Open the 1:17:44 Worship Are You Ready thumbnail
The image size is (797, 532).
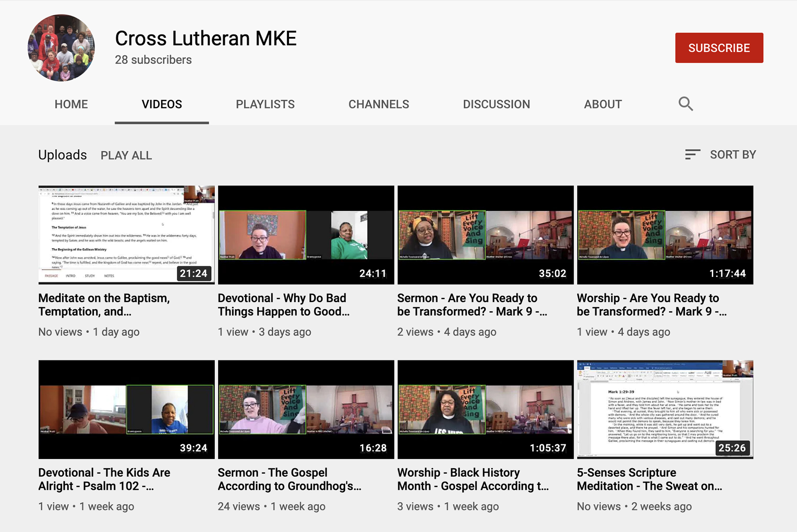pyautogui.click(x=665, y=235)
